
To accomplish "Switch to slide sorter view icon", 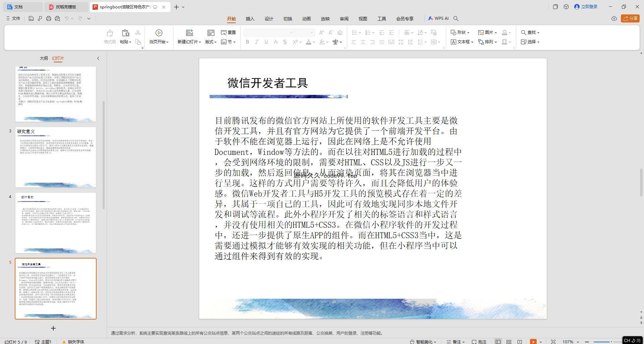I will pyautogui.click(x=508, y=342).
